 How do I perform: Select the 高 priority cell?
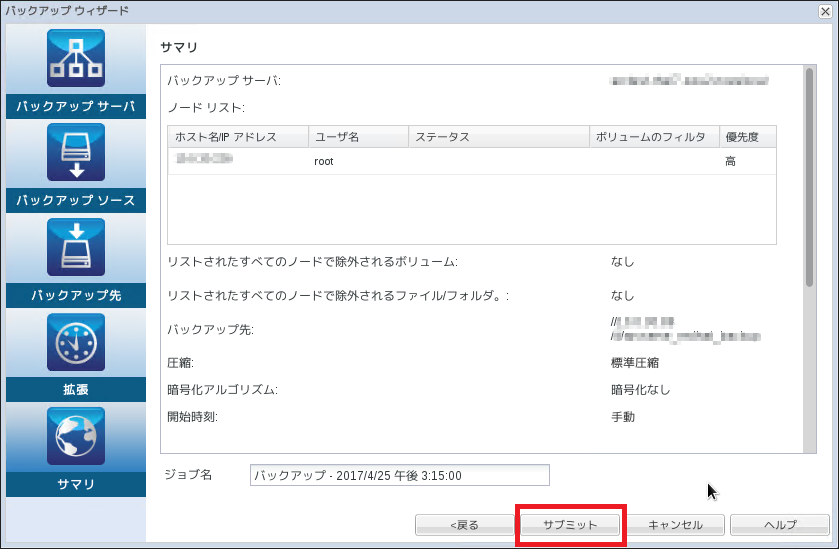pyautogui.click(x=730, y=161)
